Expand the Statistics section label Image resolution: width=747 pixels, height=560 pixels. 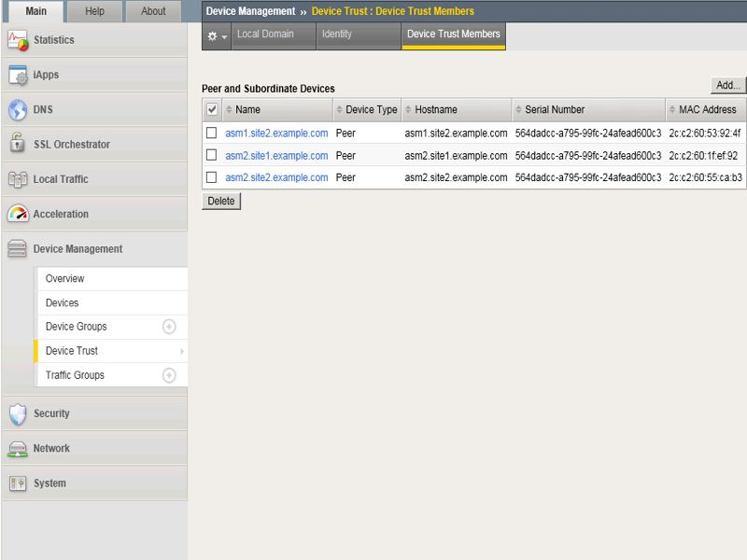click(54, 40)
